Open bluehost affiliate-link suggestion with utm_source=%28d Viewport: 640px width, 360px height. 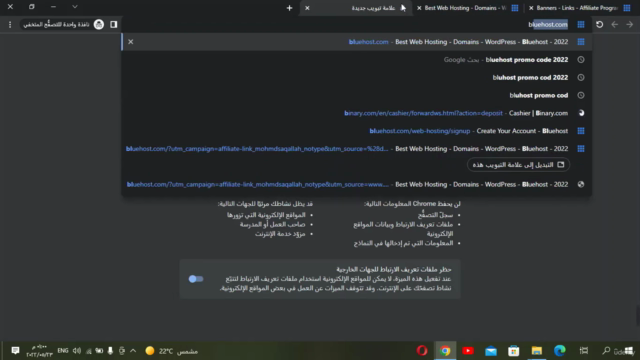(x=357, y=149)
